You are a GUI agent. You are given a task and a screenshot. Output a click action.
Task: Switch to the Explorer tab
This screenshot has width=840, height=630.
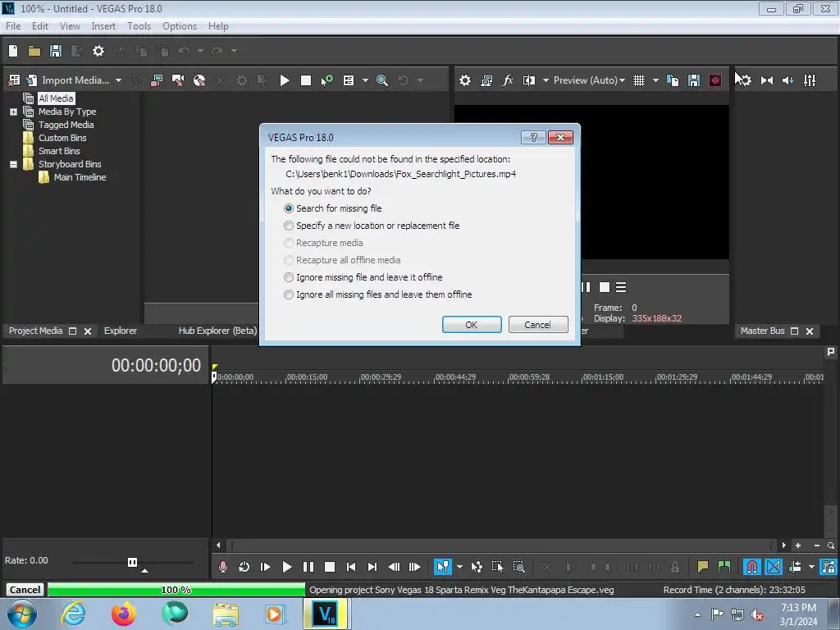pos(120,331)
